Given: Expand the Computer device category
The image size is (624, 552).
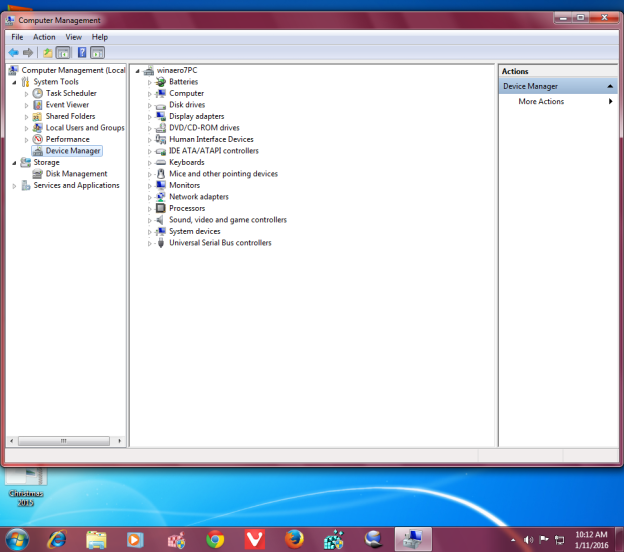Looking at the screenshot, I should (150, 94).
